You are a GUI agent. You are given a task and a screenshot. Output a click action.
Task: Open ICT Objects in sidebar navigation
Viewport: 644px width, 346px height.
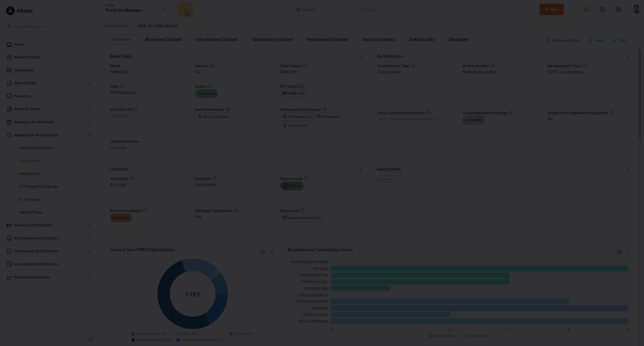30,200
